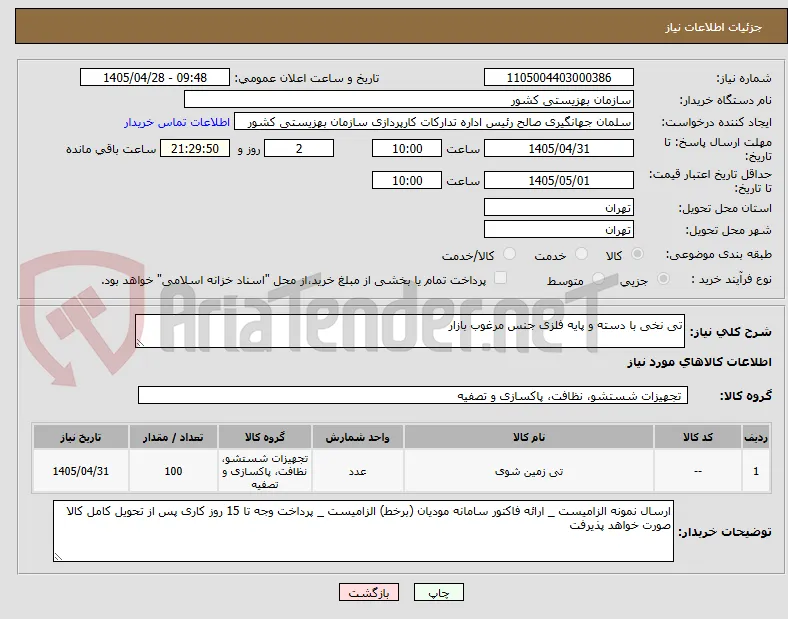This screenshot has width=788, height=619.
Task: Click the remaining days field showing 2
Action: tap(299, 149)
